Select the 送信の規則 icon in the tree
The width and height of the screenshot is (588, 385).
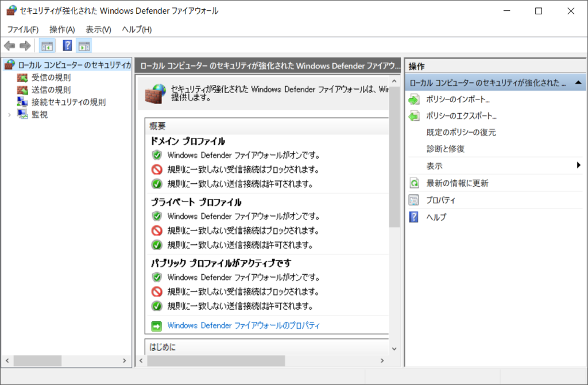pyautogui.click(x=22, y=90)
